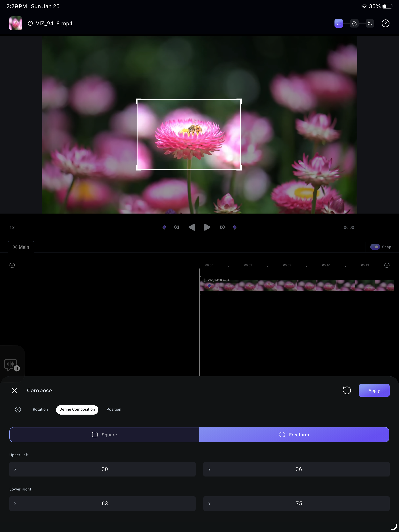Play the video forward

207,227
